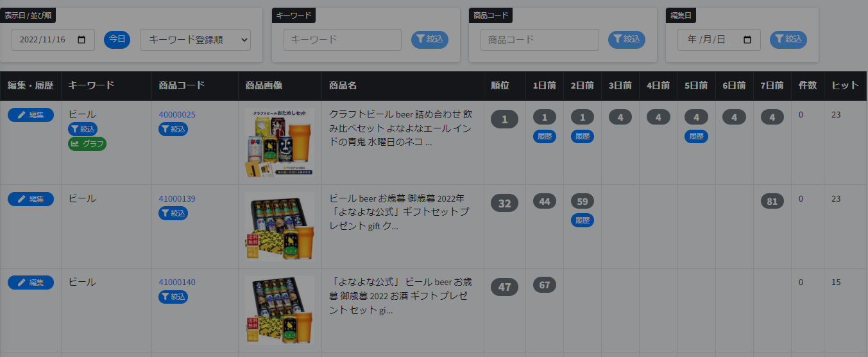The image size is (868, 357).
Task: Click pencil edit button for product 40000025
Action: [31, 115]
